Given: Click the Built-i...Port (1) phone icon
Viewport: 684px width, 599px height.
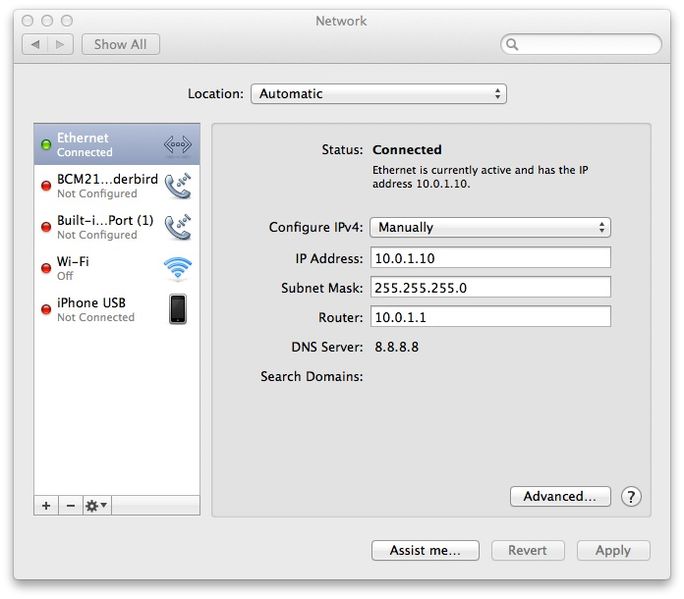Looking at the screenshot, I should (x=178, y=227).
